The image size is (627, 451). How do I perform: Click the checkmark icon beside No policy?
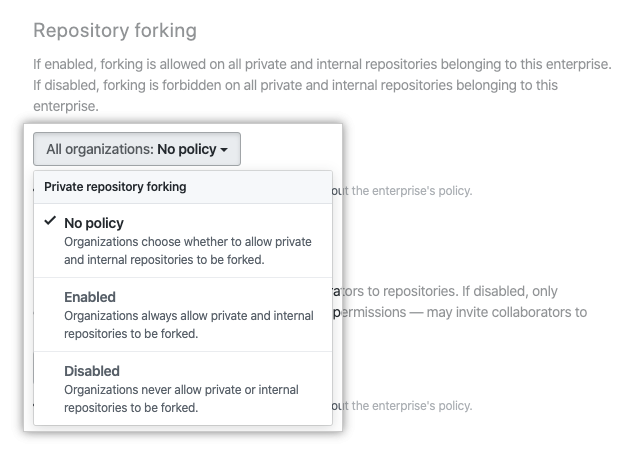pyautogui.click(x=50, y=222)
